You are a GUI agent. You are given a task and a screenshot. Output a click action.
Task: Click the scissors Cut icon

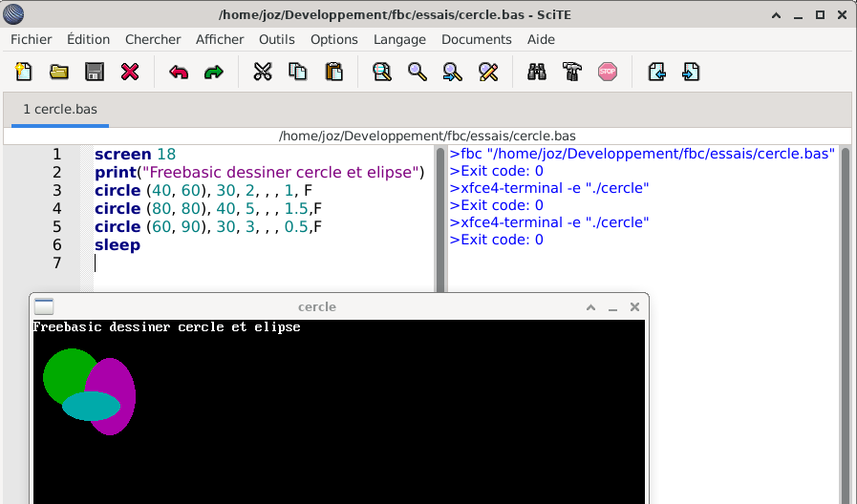tap(263, 72)
